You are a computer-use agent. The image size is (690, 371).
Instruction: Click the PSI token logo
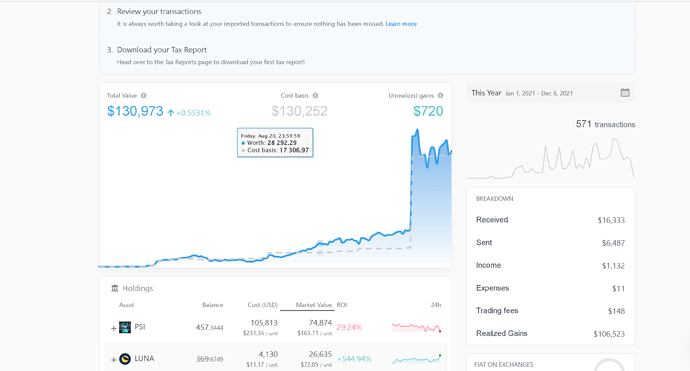125,327
